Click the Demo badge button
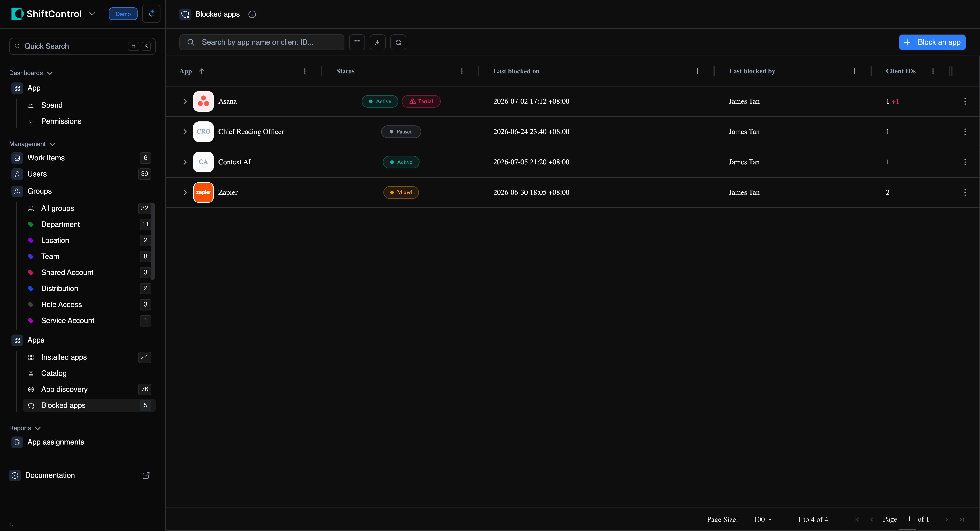This screenshot has width=980, height=531. pyautogui.click(x=123, y=14)
